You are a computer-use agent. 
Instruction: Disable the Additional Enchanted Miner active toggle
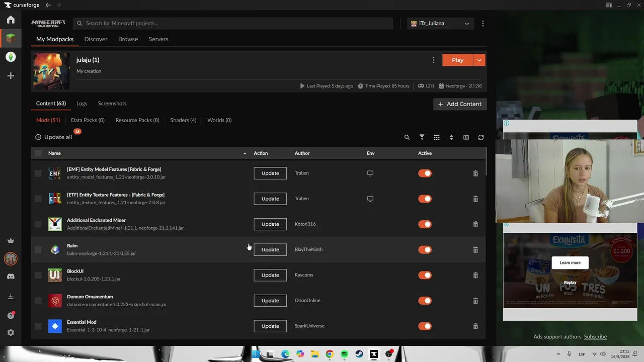(x=425, y=224)
